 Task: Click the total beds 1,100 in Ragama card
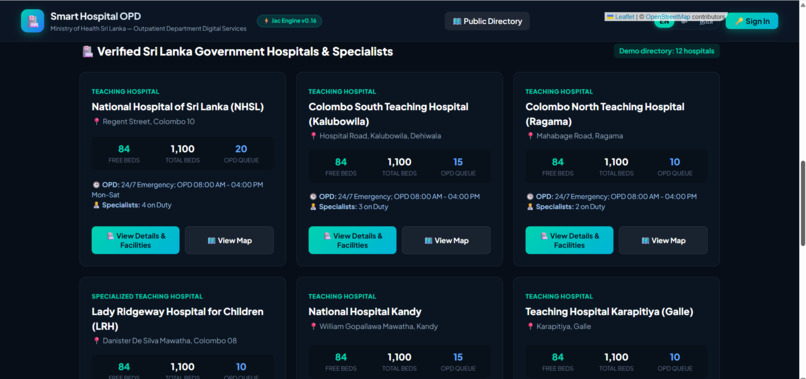click(x=616, y=162)
